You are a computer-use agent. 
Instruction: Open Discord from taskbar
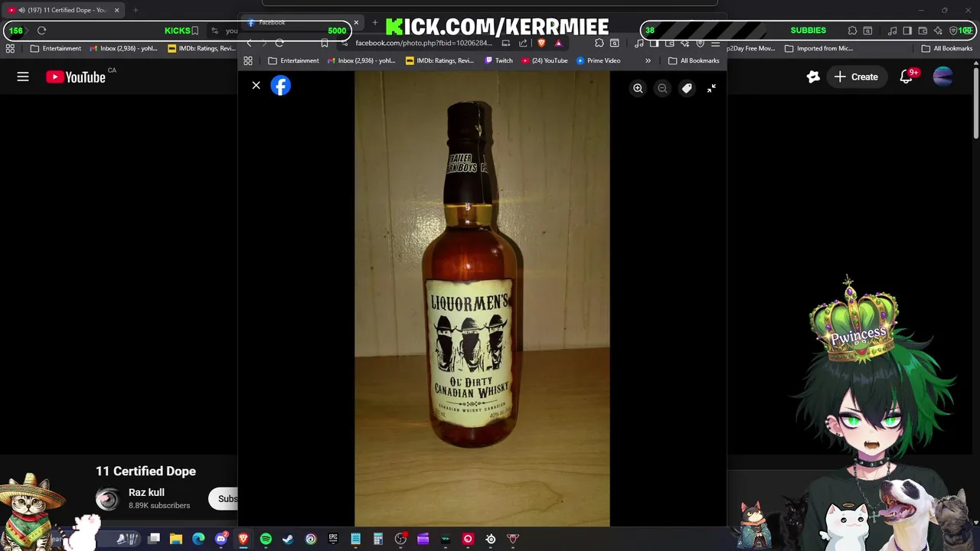pos(221,539)
